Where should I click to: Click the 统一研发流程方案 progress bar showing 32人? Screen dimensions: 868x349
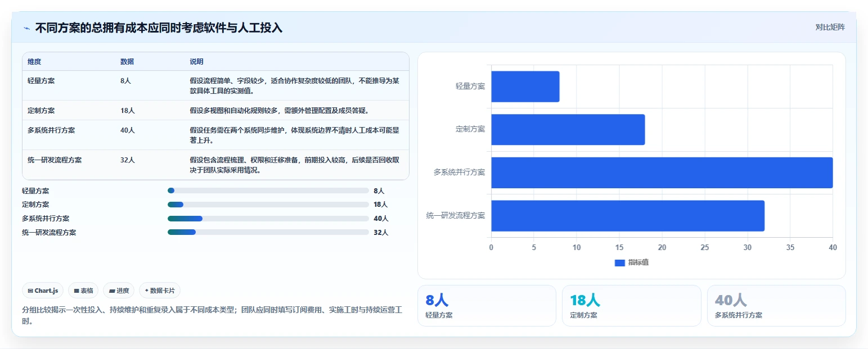[268, 232]
